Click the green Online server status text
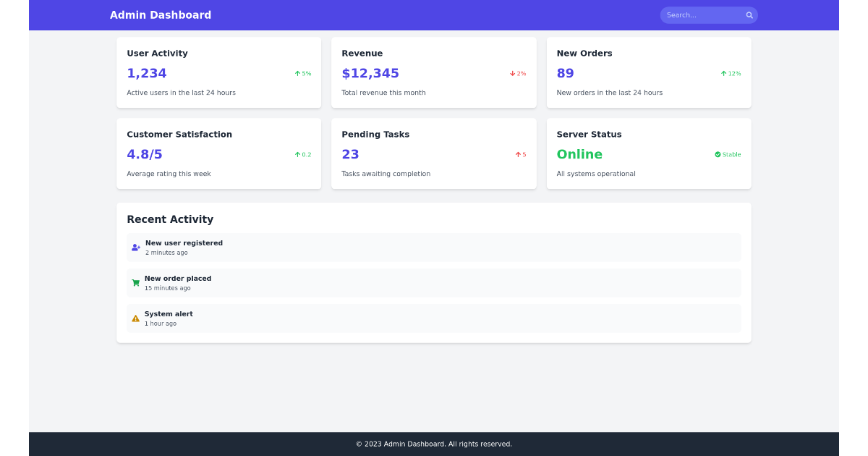This screenshot has width=868, height=456. [x=579, y=154]
